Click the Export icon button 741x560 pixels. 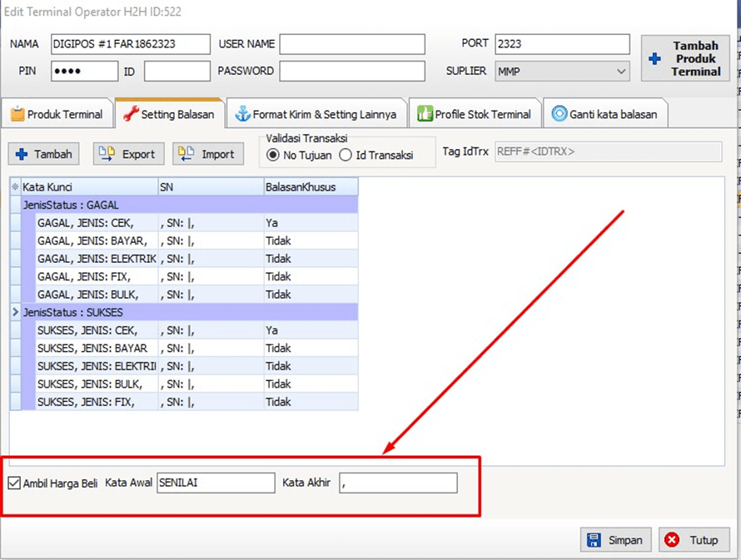click(107, 154)
